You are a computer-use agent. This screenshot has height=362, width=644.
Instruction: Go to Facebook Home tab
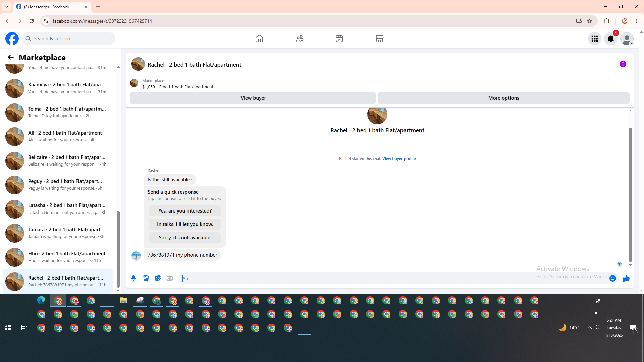click(x=259, y=39)
